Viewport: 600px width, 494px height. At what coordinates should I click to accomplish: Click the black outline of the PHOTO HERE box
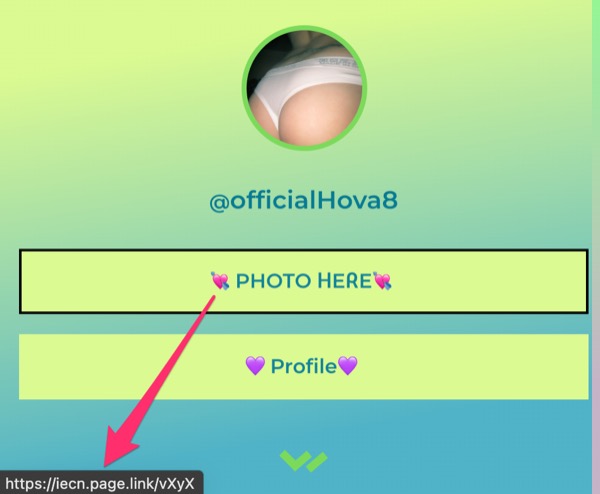304,250
